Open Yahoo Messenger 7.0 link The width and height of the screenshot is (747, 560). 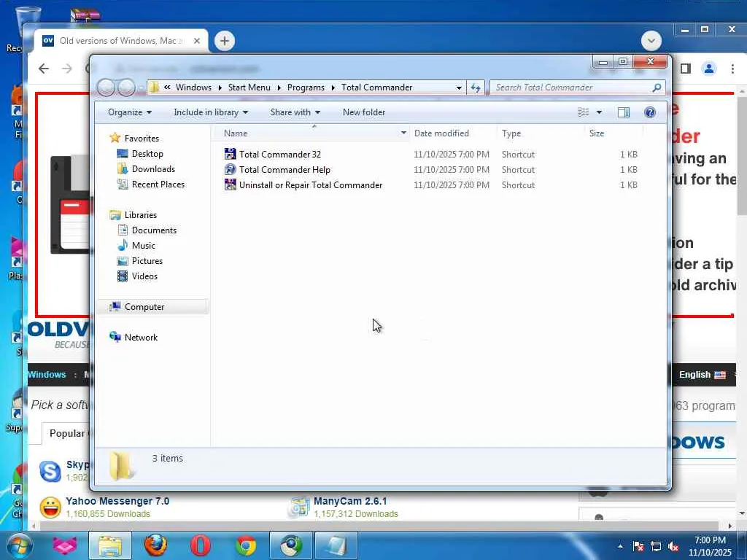pos(117,501)
